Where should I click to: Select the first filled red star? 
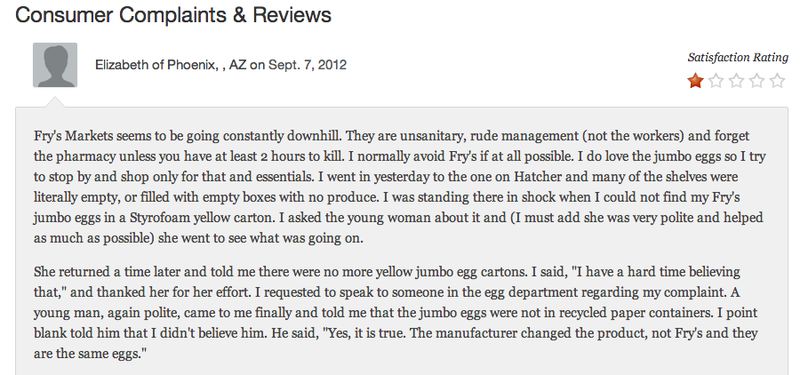[x=695, y=81]
